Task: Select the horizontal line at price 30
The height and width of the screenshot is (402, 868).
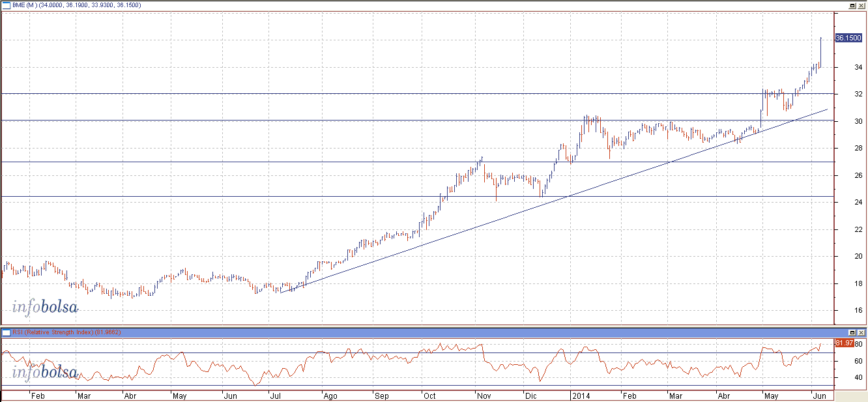Action: (x=417, y=121)
